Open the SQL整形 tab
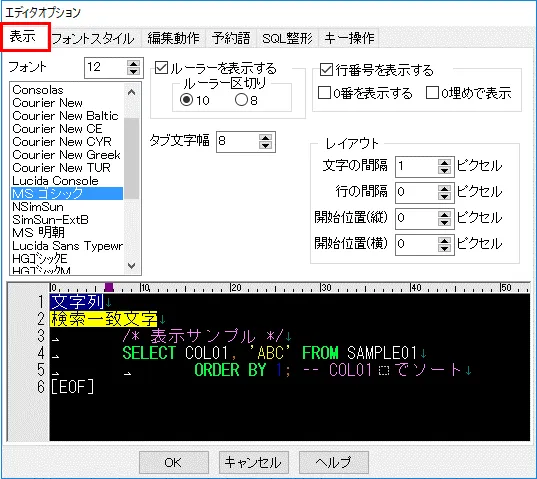Viewport: 537px width, 479px height. (x=287, y=38)
